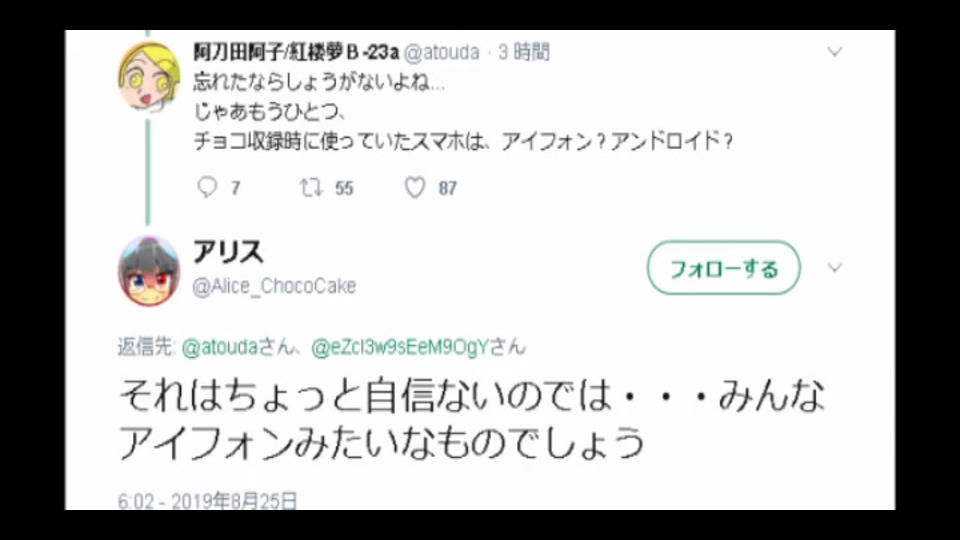Click the reply speech bubble icon

point(207,187)
